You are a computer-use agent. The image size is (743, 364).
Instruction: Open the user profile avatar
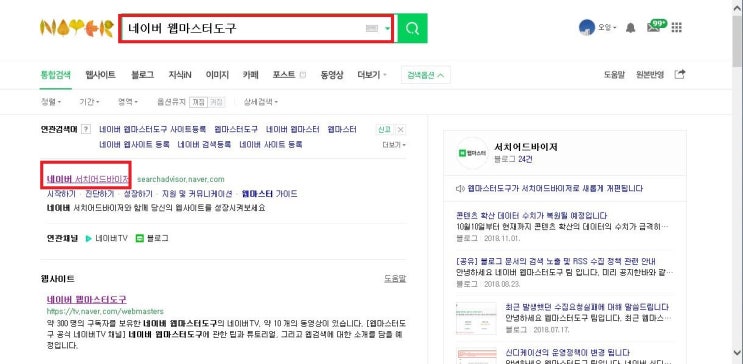tap(587, 27)
